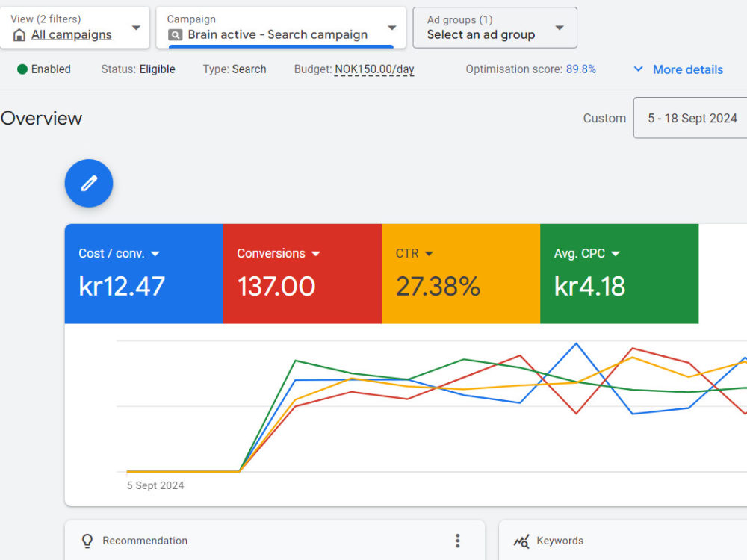Click the Keywords card title
The height and width of the screenshot is (560, 747).
click(x=560, y=541)
